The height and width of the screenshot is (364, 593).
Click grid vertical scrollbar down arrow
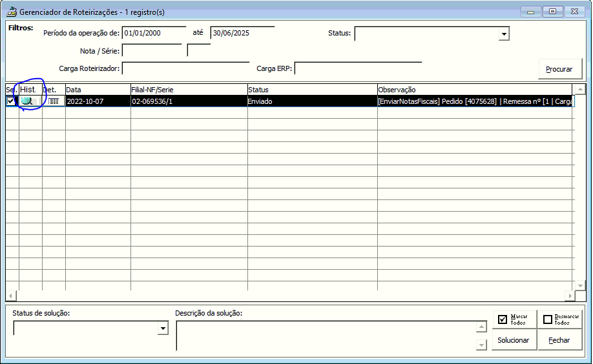coord(580,285)
